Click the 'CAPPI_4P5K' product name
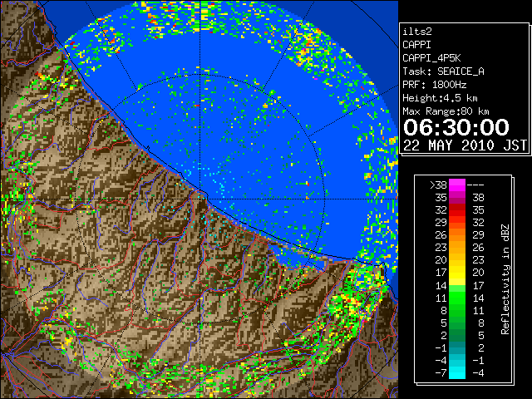 point(431,58)
